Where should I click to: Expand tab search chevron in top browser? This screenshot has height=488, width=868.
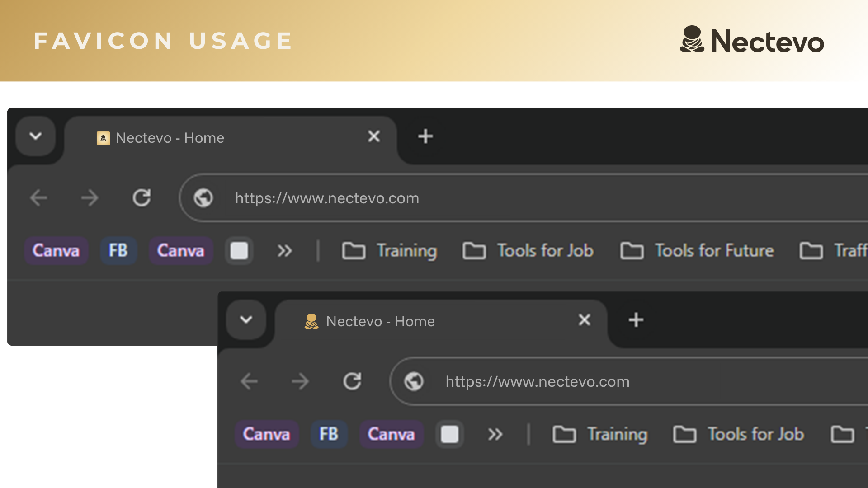coord(36,136)
